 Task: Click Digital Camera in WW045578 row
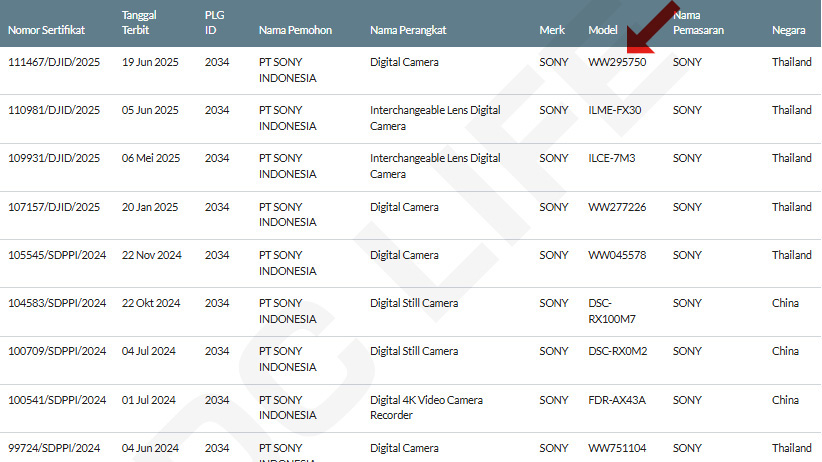click(404, 255)
